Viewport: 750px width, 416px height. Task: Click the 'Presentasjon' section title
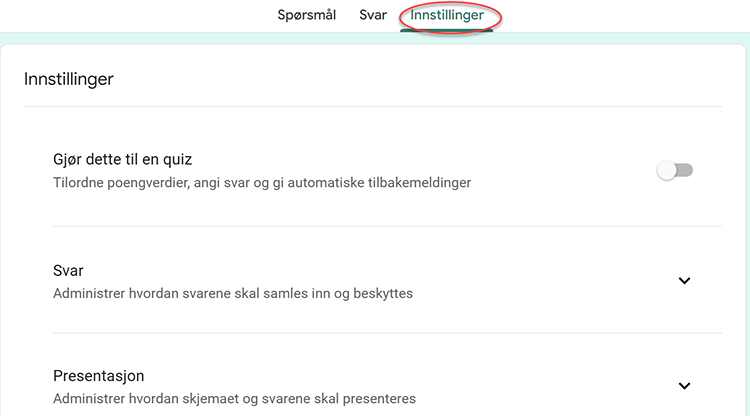98,376
